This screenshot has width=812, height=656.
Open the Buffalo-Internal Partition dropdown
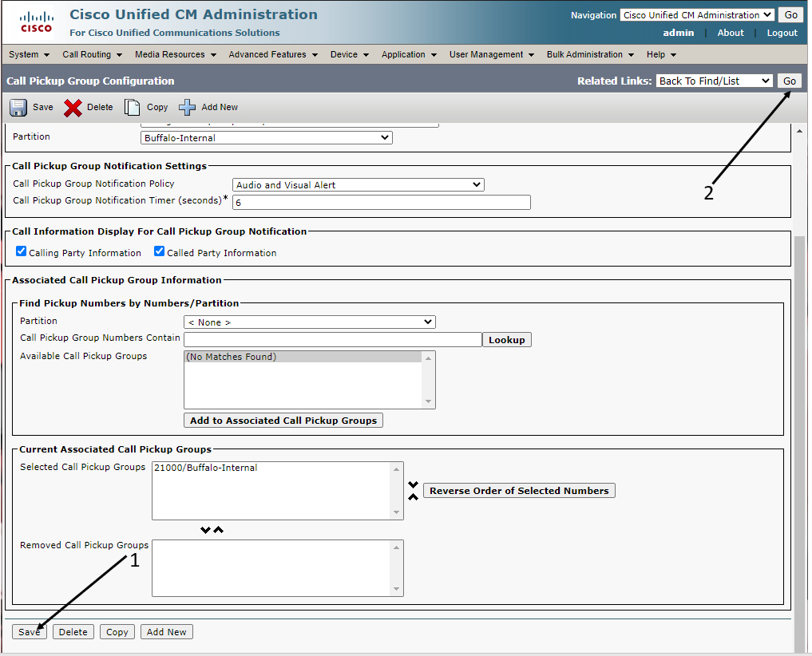266,138
